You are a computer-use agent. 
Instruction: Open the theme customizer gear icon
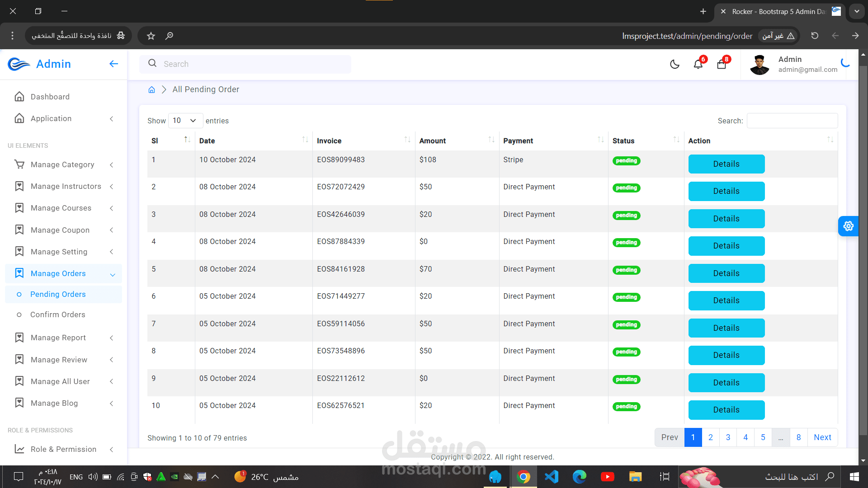click(x=848, y=226)
